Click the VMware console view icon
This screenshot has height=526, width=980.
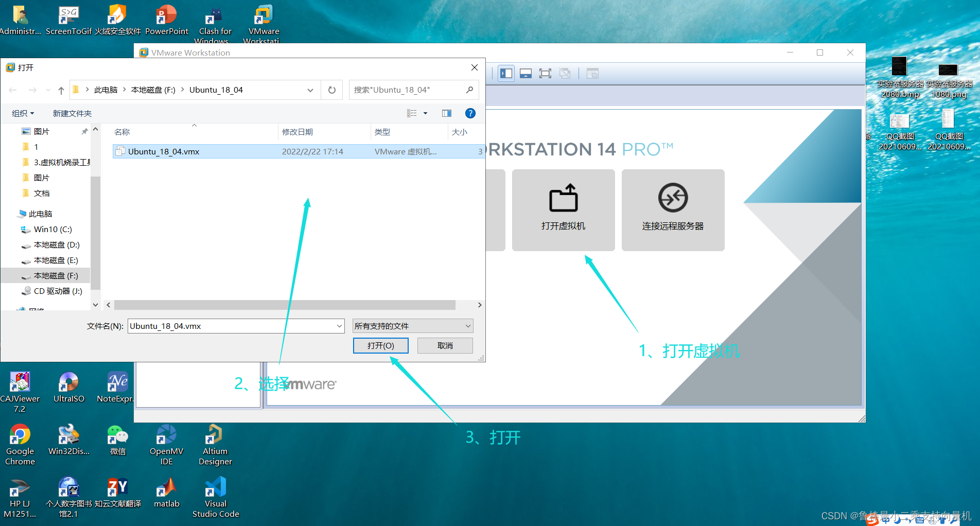tap(592, 74)
